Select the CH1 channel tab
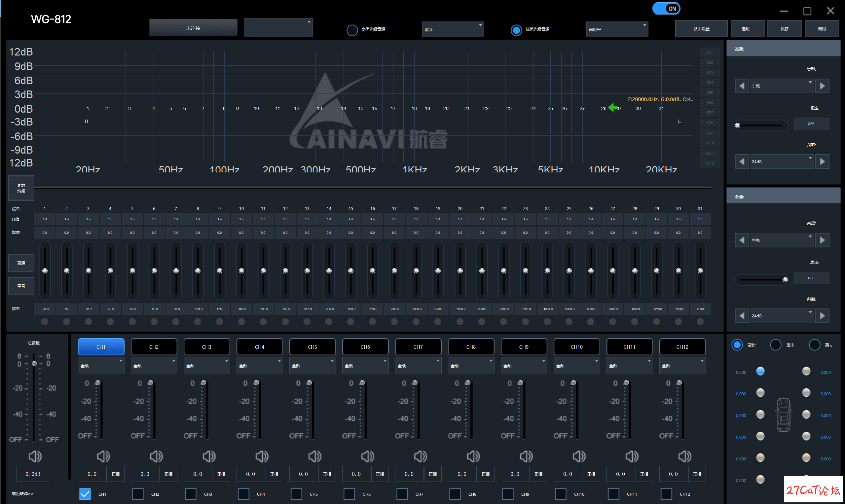Image resolution: width=845 pixels, height=504 pixels. click(101, 347)
